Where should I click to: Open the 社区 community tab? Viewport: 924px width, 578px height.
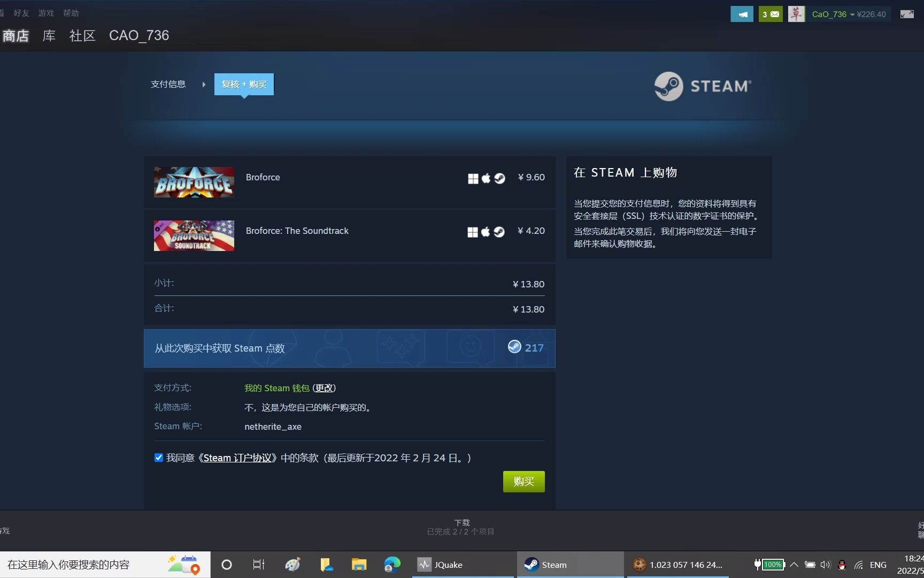click(82, 36)
